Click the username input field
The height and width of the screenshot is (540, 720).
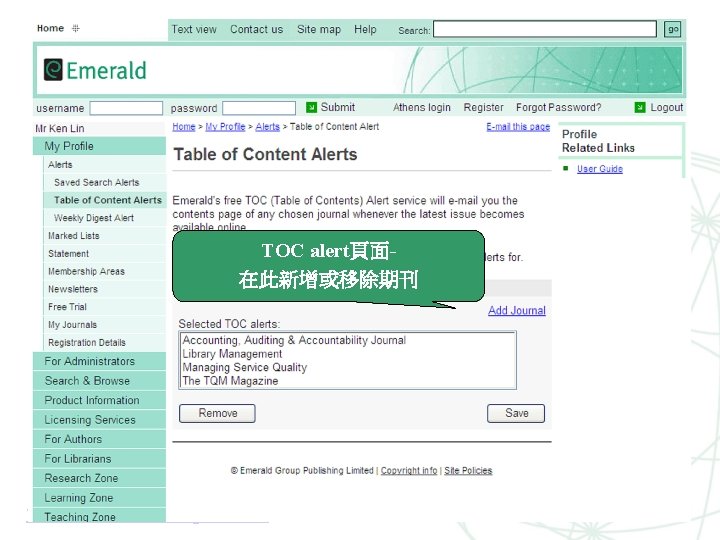click(126, 108)
